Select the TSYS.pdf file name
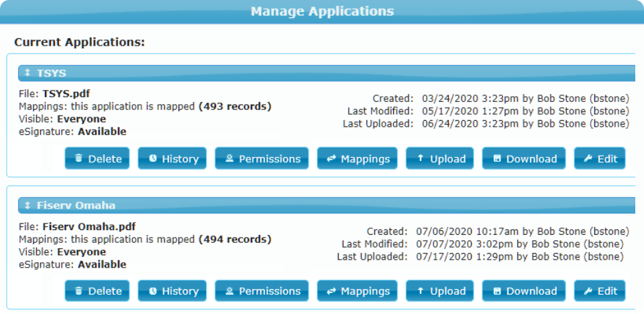 (66, 94)
